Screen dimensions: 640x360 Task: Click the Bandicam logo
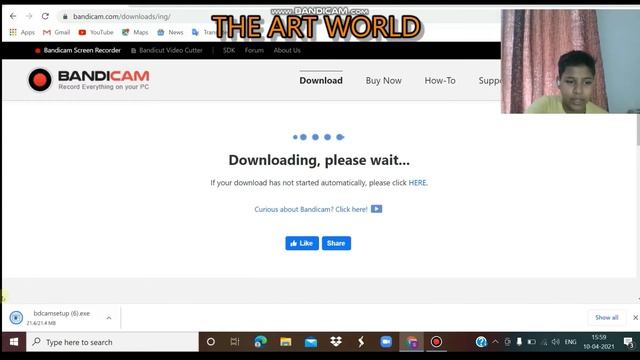pos(89,80)
